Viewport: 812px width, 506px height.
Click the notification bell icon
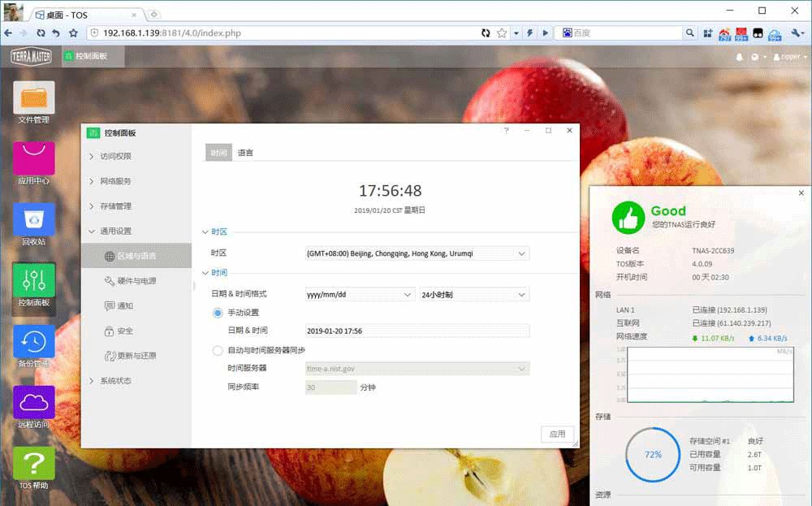click(x=739, y=58)
